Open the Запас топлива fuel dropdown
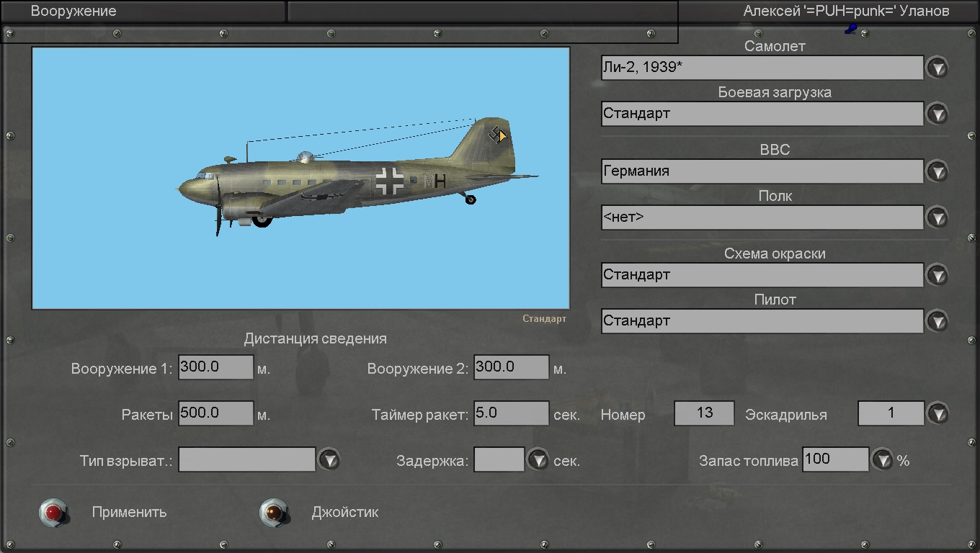The image size is (980, 553). coord(883,459)
